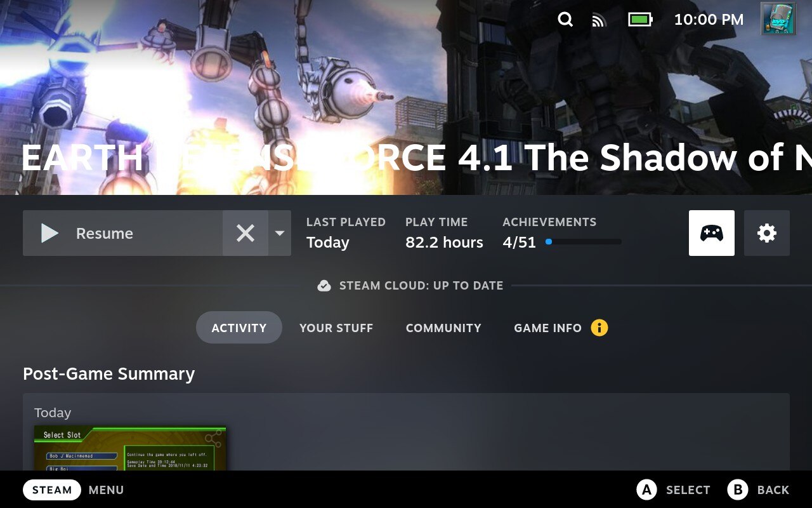Resume the game

122,233
